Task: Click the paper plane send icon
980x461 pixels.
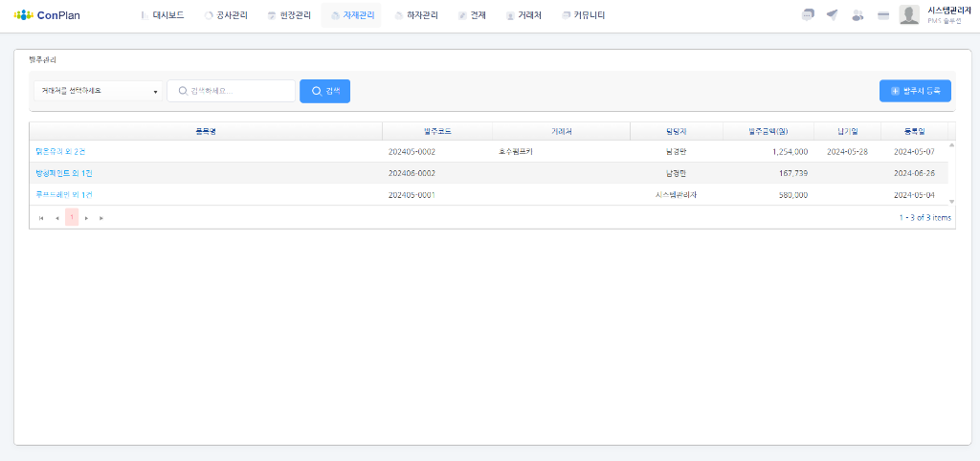Action: point(832,15)
